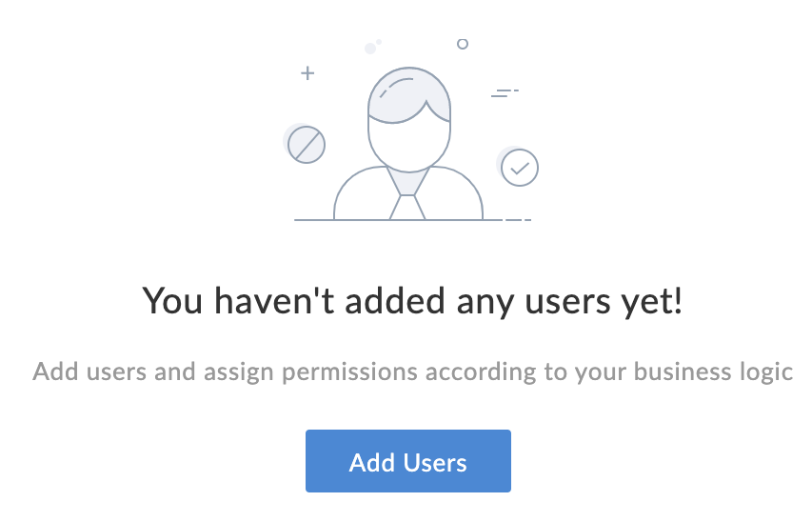Click the avatar's hair
Image resolution: width=812 pixels, height=522 pixels.
point(409,93)
